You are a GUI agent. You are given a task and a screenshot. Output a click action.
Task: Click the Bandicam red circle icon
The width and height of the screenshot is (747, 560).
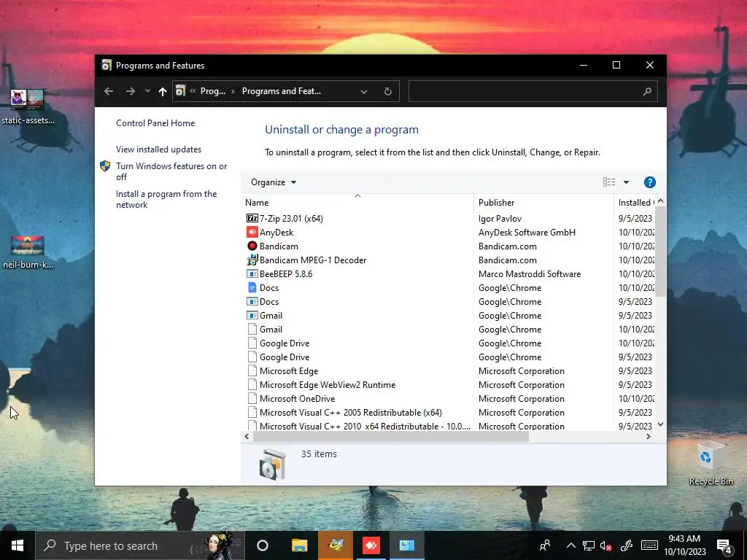pos(252,246)
